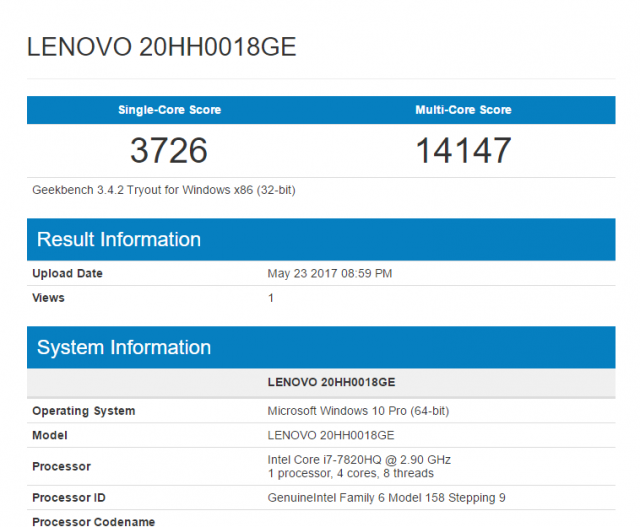Select the LENOVO 20HH0018GE value in Model row
The height and width of the screenshot is (527, 640).
(331, 435)
